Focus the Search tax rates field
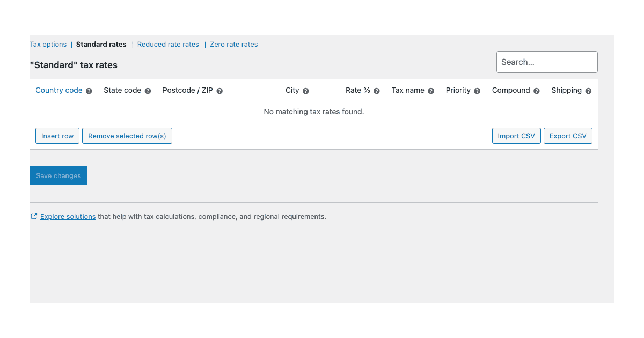The width and height of the screenshot is (644, 338). [547, 62]
